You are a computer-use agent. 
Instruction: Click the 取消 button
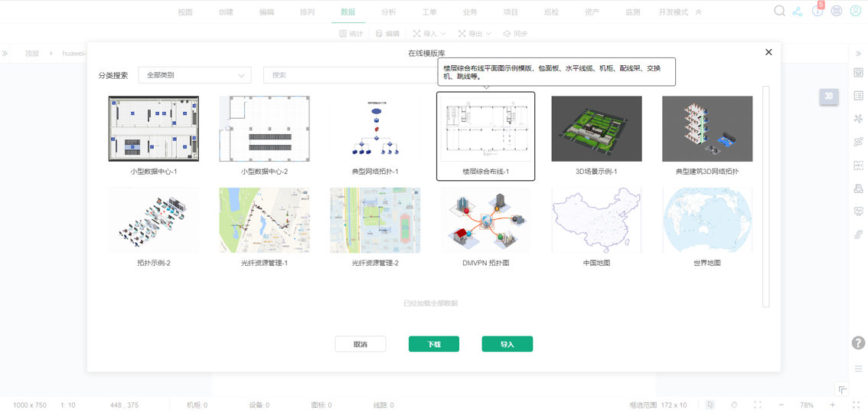[361, 344]
